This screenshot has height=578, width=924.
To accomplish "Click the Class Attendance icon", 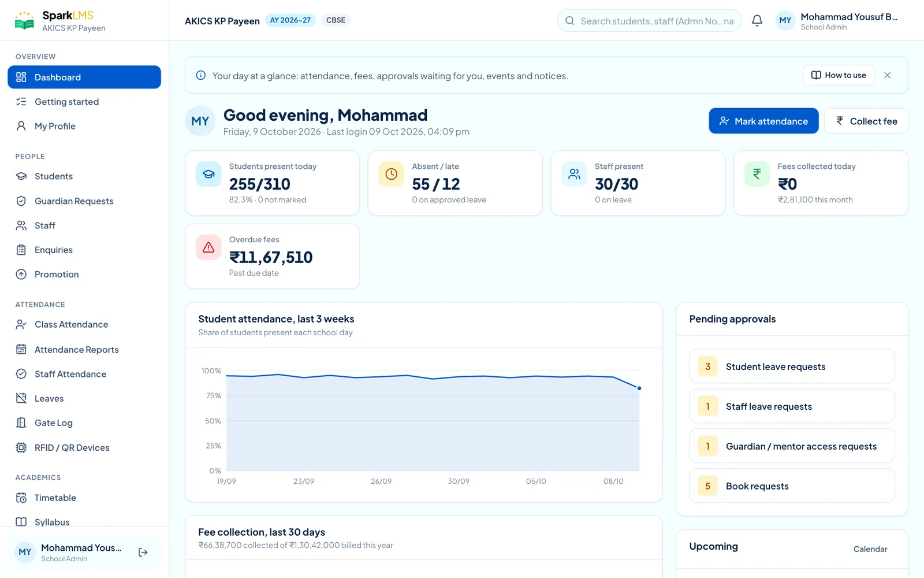I will (21, 324).
